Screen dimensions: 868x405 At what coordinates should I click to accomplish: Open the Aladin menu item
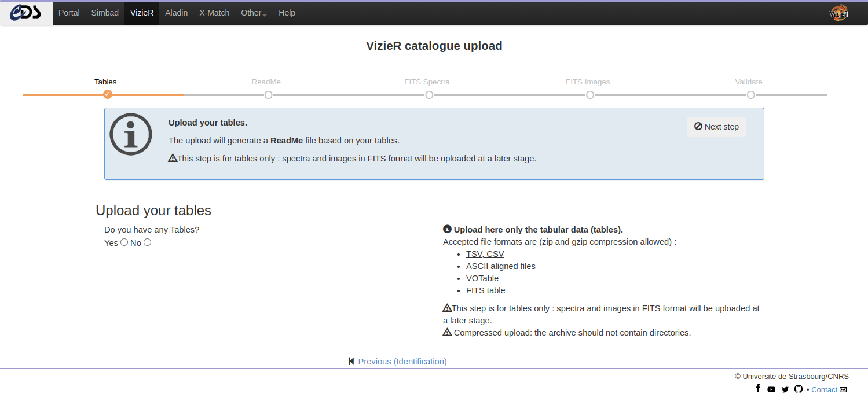tap(177, 13)
